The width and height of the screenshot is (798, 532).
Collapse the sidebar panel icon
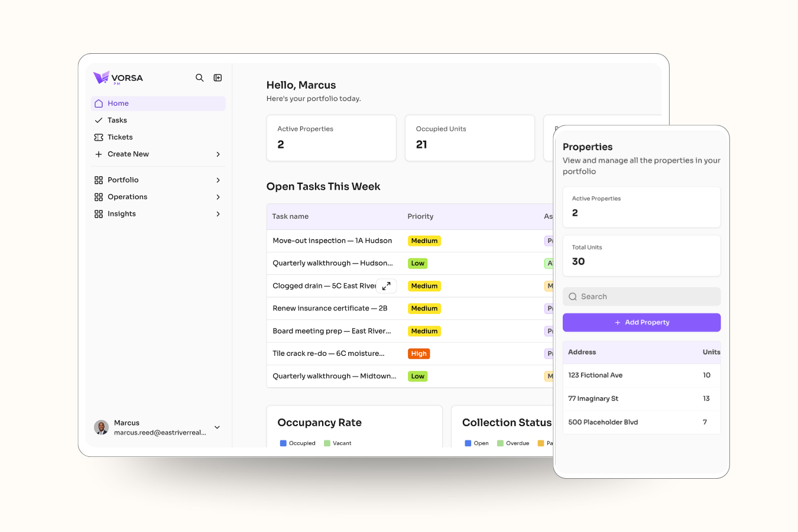point(218,78)
